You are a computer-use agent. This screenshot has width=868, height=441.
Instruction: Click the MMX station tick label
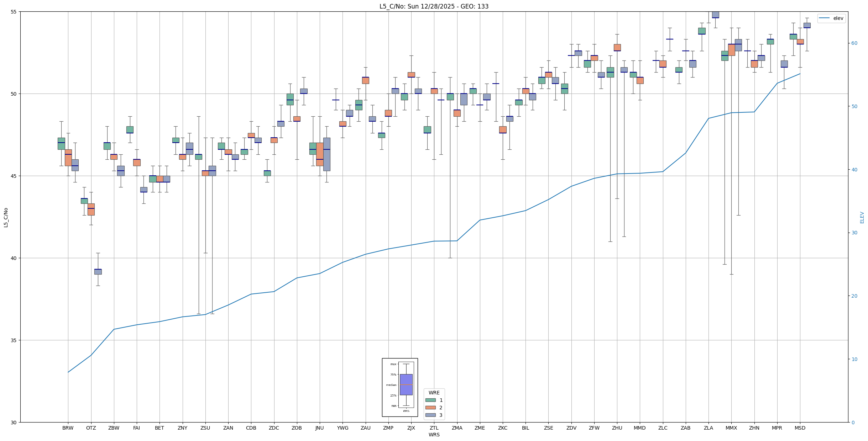731,428
